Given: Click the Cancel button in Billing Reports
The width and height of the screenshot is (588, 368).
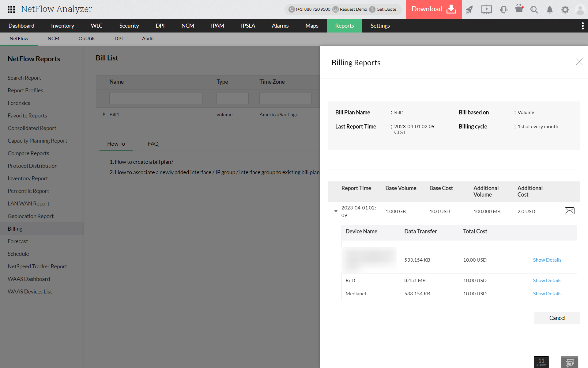Looking at the screenshot, I should click(x=557, y=318).
